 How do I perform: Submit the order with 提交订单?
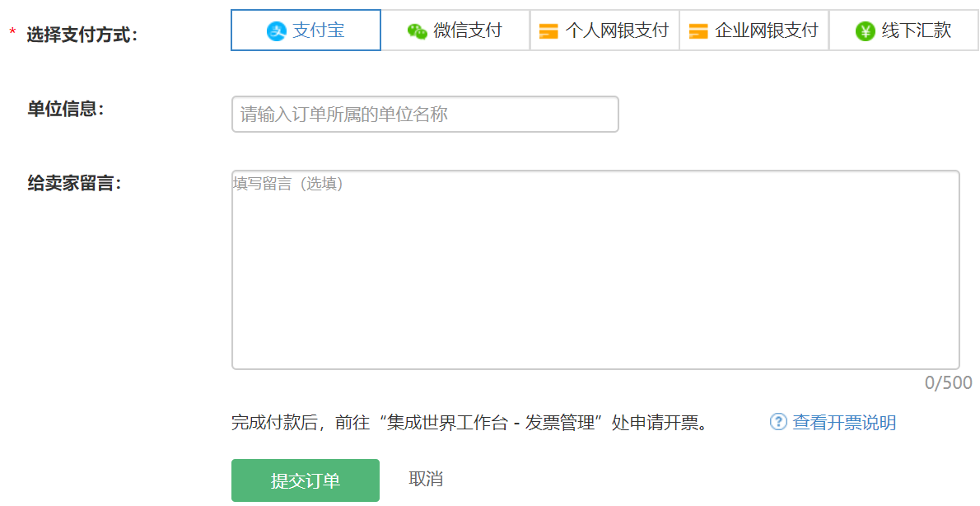click(x=306, y=480)
